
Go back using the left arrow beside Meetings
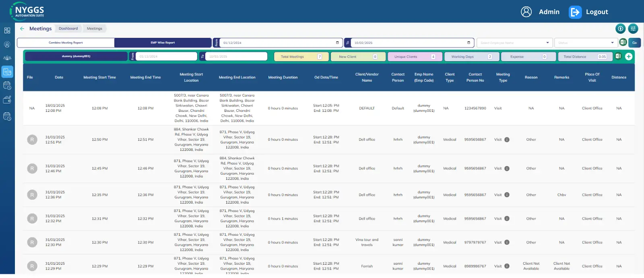point(22,29)
